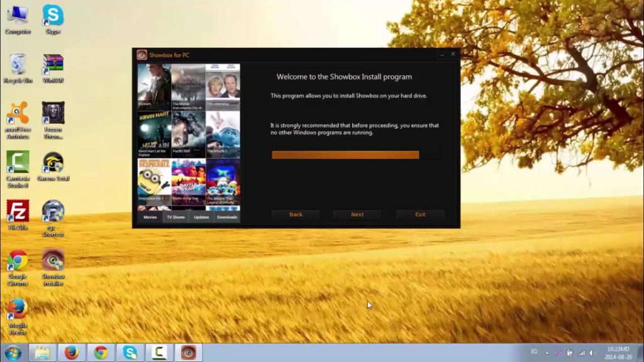644x362 pixels.
Task: Open Windows Explorer from the taskbar
Action: pos(42,353)
